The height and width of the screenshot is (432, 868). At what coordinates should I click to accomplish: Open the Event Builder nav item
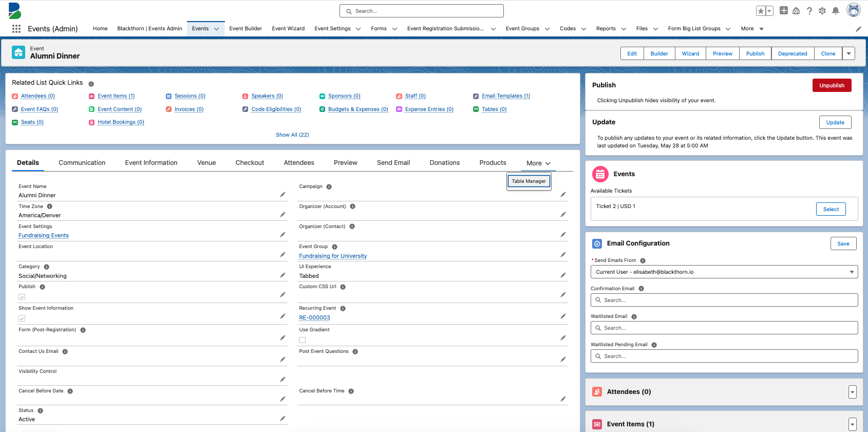click(246, 29)
